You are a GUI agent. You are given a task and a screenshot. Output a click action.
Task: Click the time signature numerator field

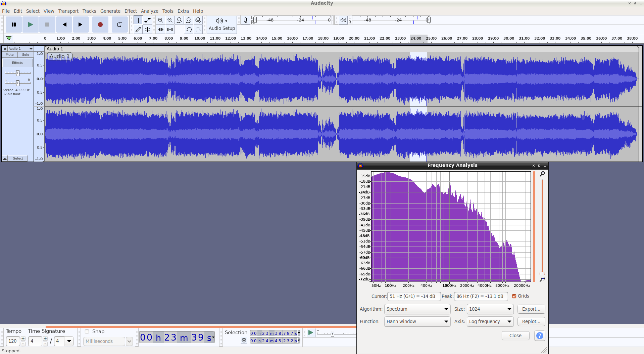click(x=35, y=341)
